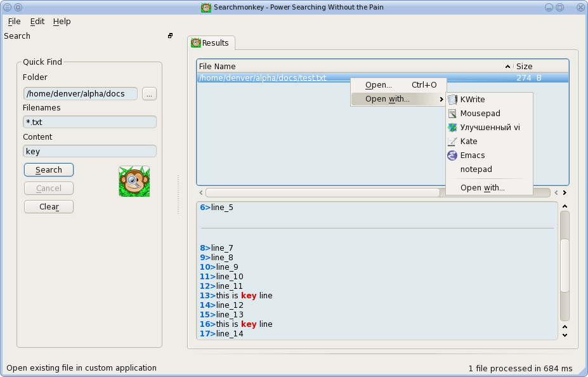Click the up arrow atop preview scrollbar

point(565,206)
